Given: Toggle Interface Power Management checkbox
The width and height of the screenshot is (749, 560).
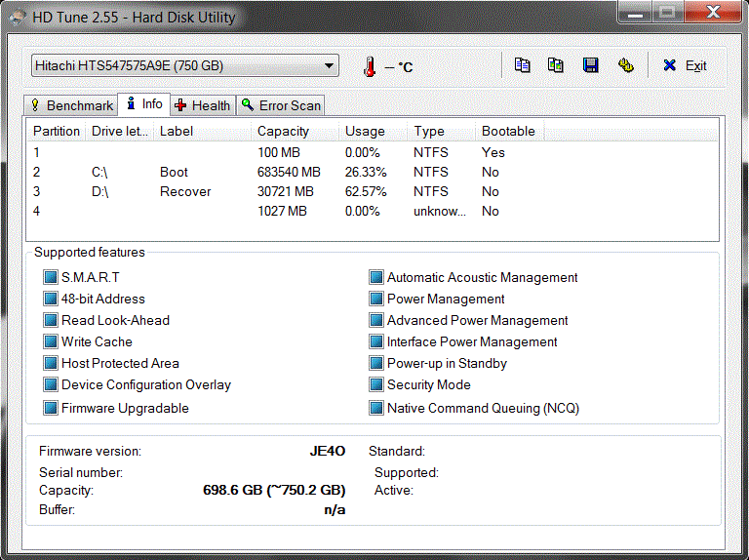Looking at the screenshot, I should pos(376,341).
